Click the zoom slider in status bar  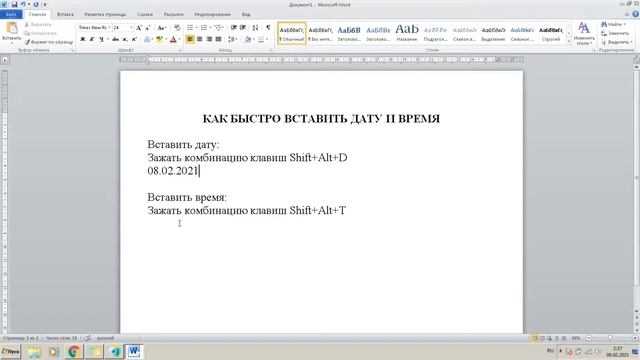click(x=610, y=338)
